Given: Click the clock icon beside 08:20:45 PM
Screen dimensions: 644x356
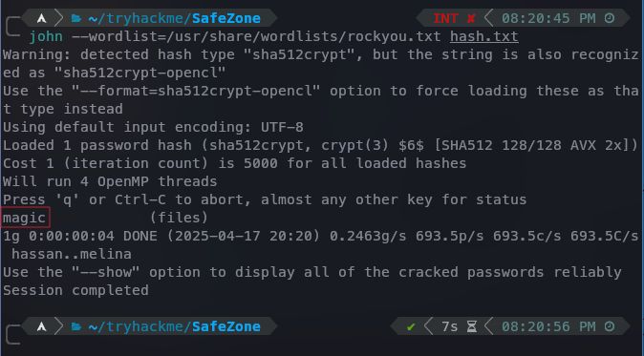Looking at the screenshot, I should 610,18.
